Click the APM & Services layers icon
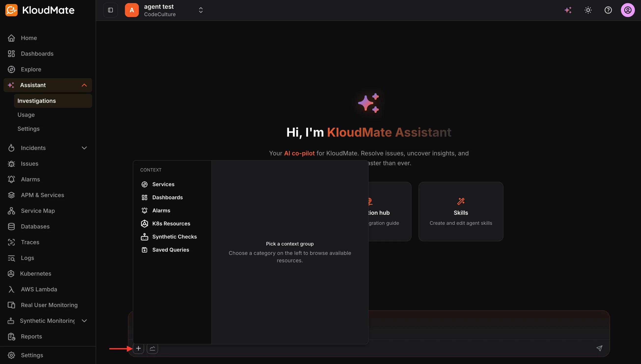Image resolution: width=641 pixels, height=364 pixels. click(11, 195)
